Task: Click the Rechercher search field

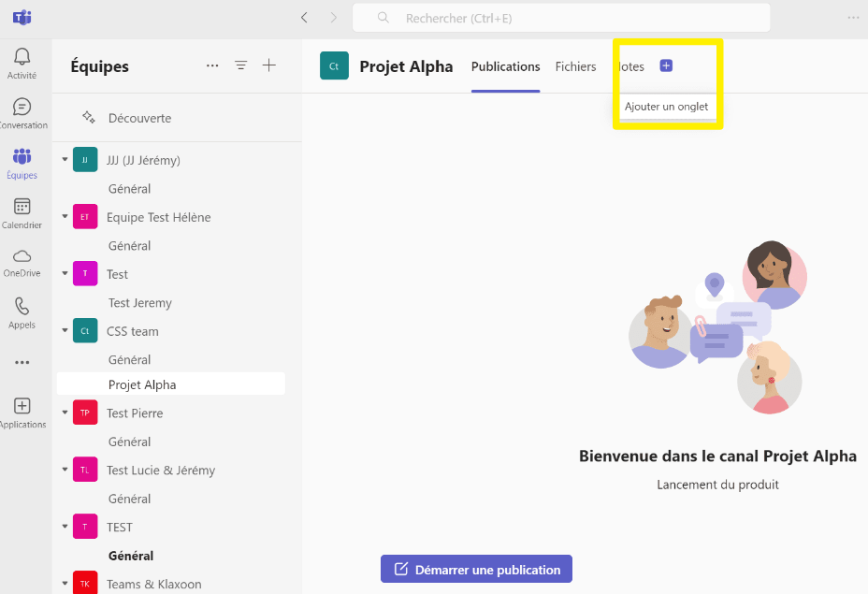Action: click(561, 18)
